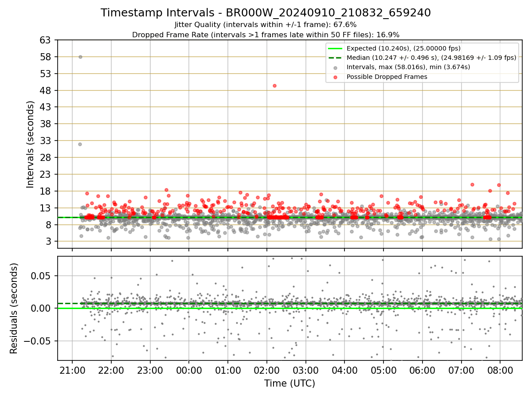Click the '0.05' residuals tick label
Viewport: 532px width, 399px height.
tap(41, 276)
